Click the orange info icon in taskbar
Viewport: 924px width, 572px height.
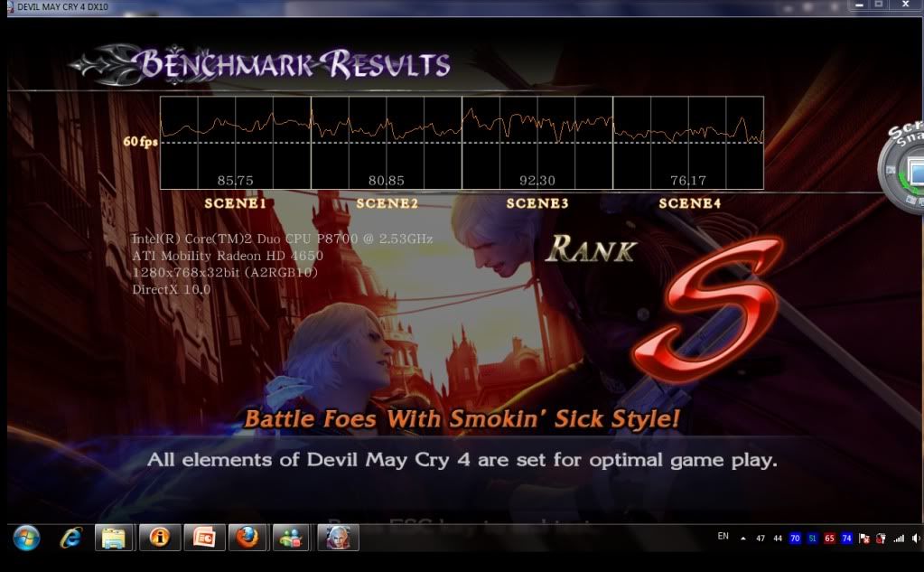click(160, 538)
